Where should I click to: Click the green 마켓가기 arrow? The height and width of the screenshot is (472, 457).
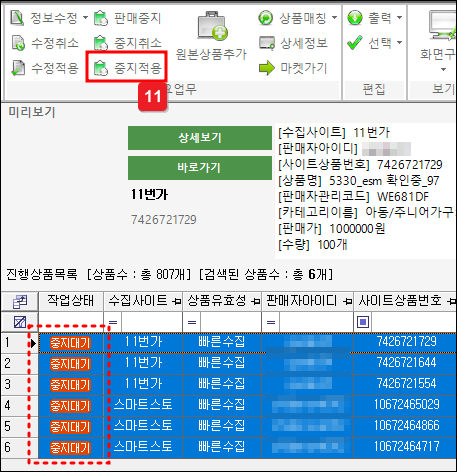267,68
